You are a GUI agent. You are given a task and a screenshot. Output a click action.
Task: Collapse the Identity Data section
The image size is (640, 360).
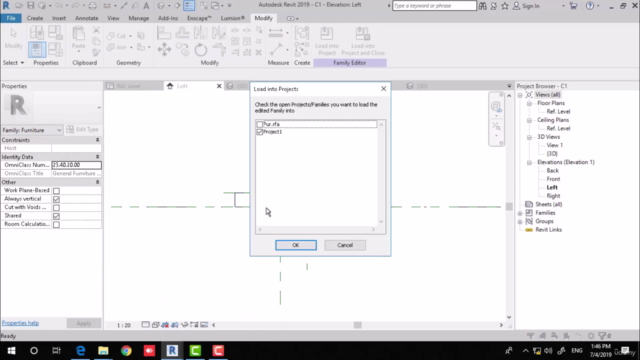point(97,157)
